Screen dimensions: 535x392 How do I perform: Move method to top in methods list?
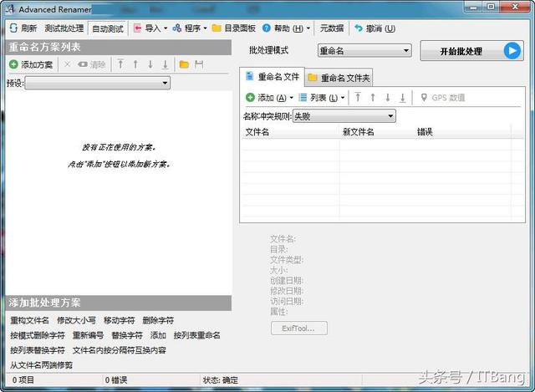(120, 64)
